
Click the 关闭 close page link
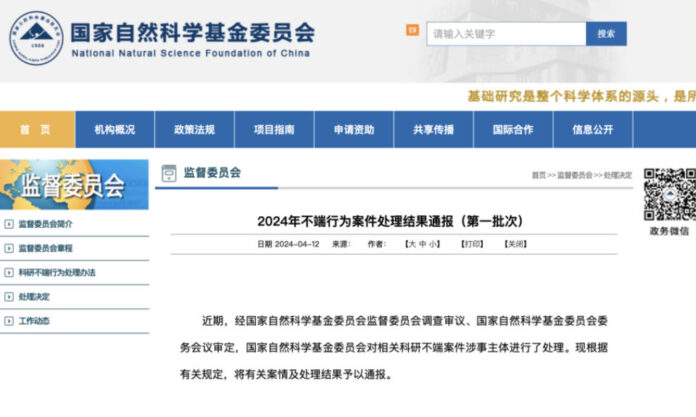point(515,243)
